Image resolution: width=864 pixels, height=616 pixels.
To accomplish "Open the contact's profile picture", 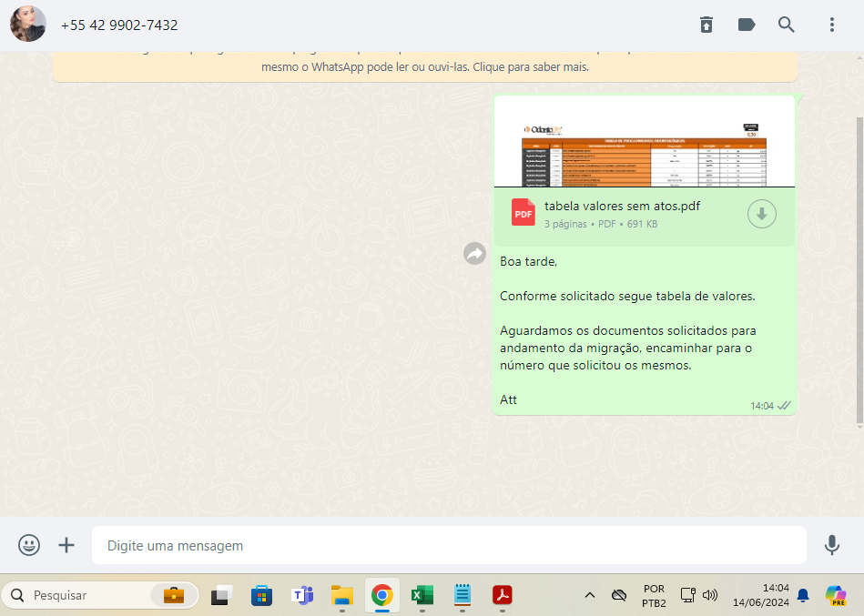I will (x=28, y=25).
